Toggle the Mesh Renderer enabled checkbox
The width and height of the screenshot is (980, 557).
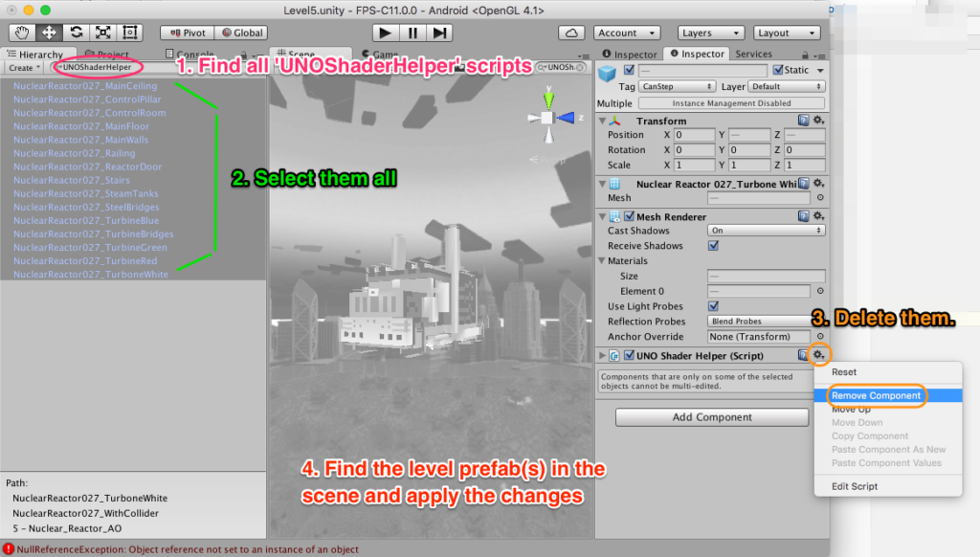(629, 216)
